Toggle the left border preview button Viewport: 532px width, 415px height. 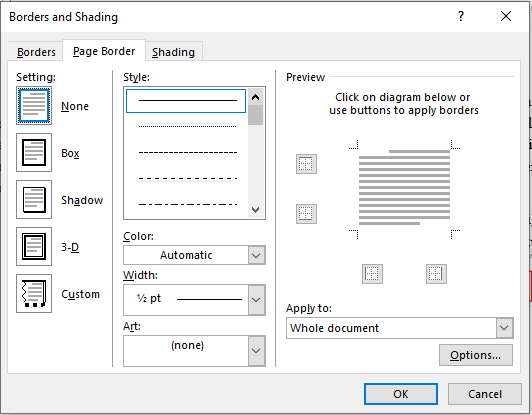click(x=373, y=274)
